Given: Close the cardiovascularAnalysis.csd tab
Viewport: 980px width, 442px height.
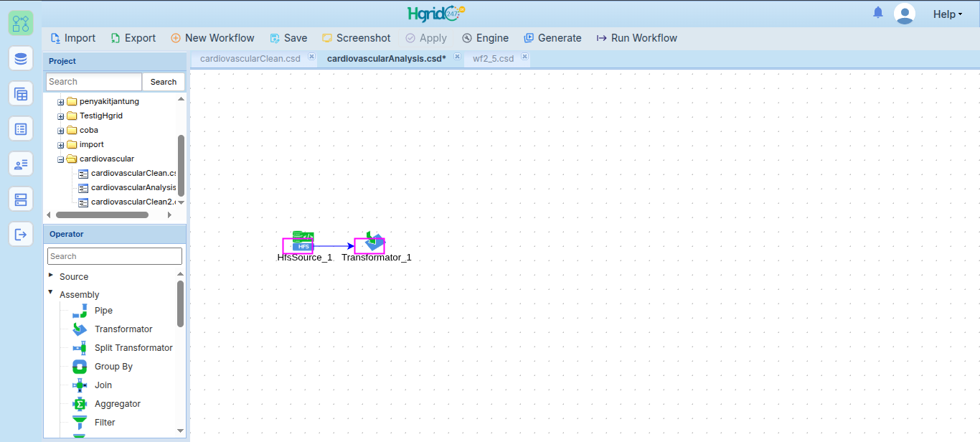Looking at the screenshot, I should [x=457, y=57].
